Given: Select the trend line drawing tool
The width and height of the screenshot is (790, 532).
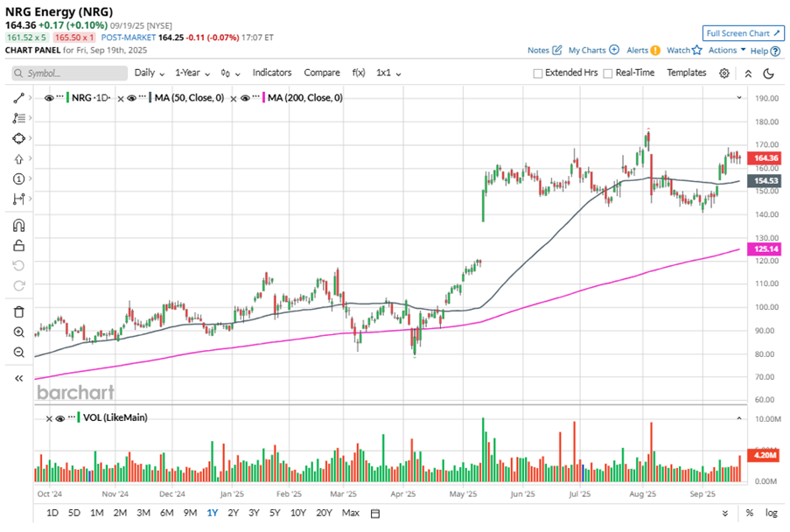Looking at the screenshot, I should point(18,98).
